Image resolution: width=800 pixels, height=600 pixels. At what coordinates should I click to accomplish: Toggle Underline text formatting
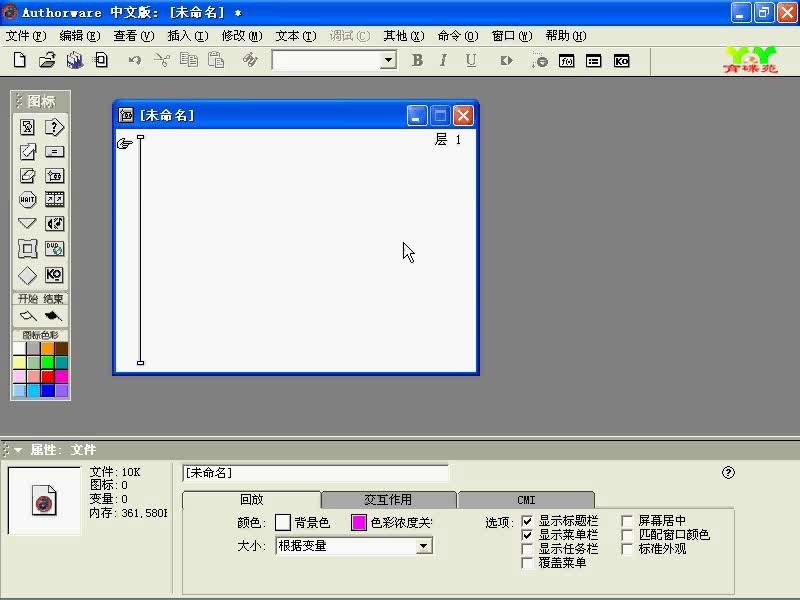471,60
